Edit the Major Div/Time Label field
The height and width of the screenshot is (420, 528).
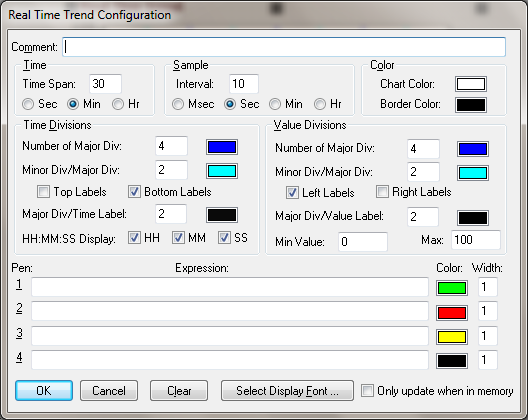(171, 214)
